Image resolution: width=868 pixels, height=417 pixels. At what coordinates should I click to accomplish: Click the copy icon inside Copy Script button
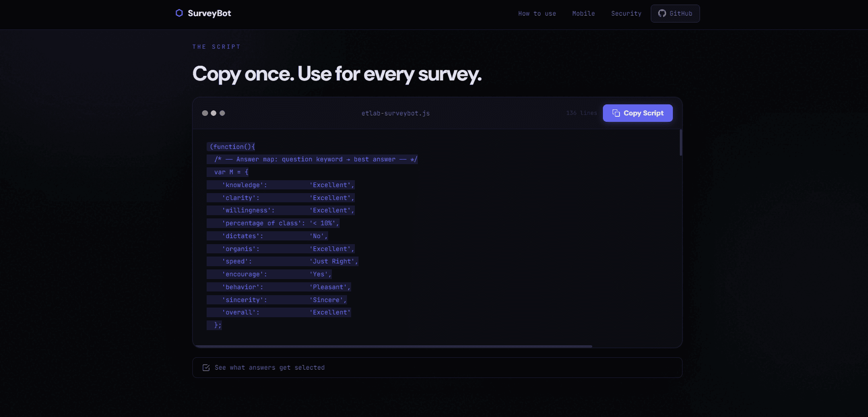click(x=616, y=113)
